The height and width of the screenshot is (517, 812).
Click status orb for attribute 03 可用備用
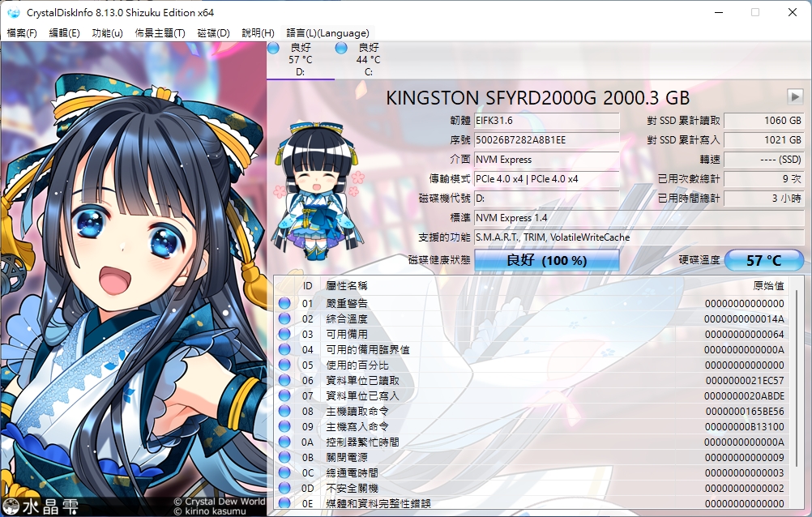(284, 334)
